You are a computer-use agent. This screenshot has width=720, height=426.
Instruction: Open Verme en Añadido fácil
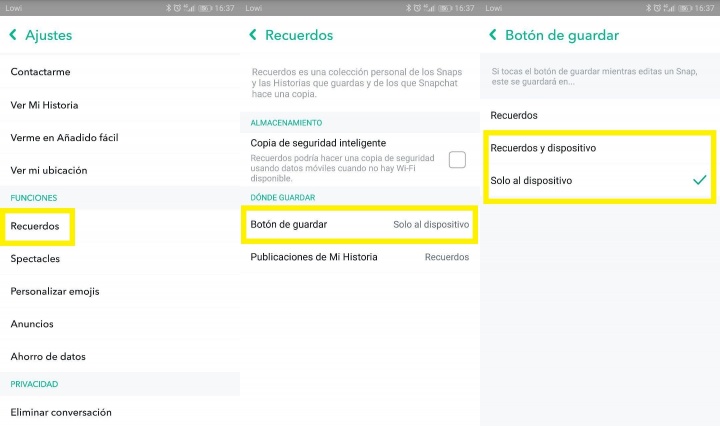[120, 137]
